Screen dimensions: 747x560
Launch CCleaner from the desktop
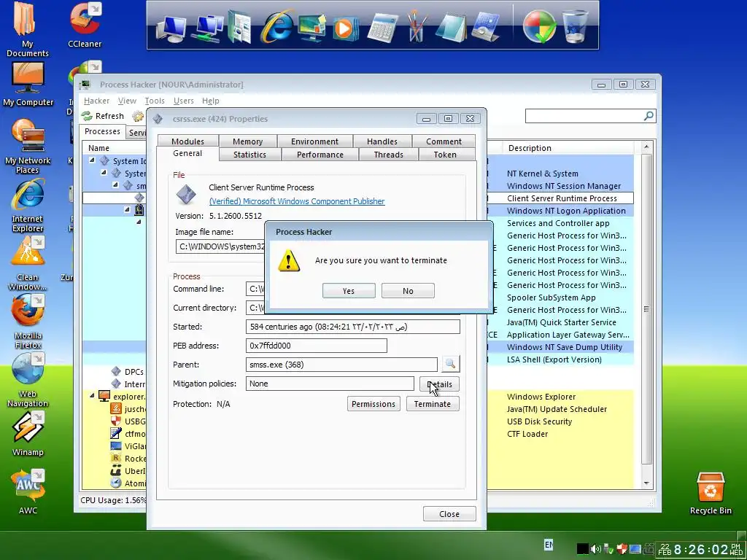click(85, 25)
